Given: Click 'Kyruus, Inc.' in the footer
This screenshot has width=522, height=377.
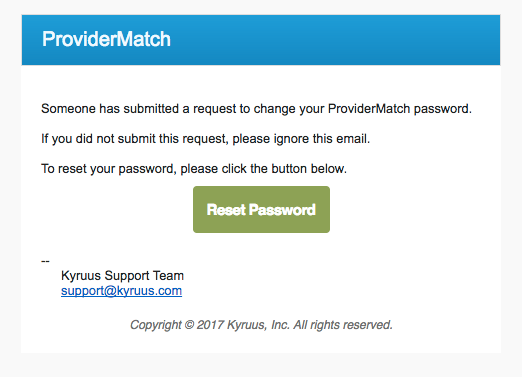Looking at the screenshot, I should pyautogui.click(x=258, y=325).
